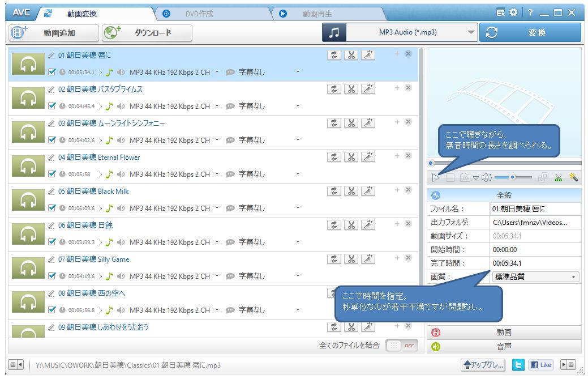Click the pencil rename icon for track 04
This screenshot has width=588, height=379.
tap(51, 157)
